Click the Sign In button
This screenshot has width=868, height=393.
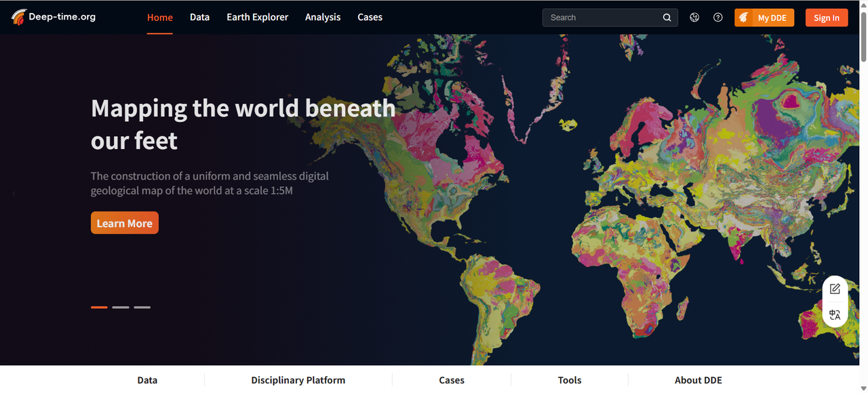pos(826,18)
